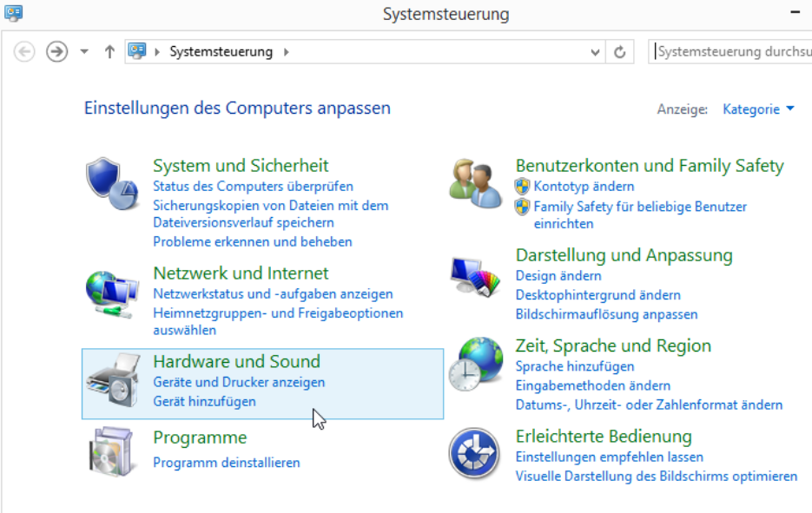Open Netzwerk und Internet heading
This screenshot has height=513, width=812.
[241, 273]
